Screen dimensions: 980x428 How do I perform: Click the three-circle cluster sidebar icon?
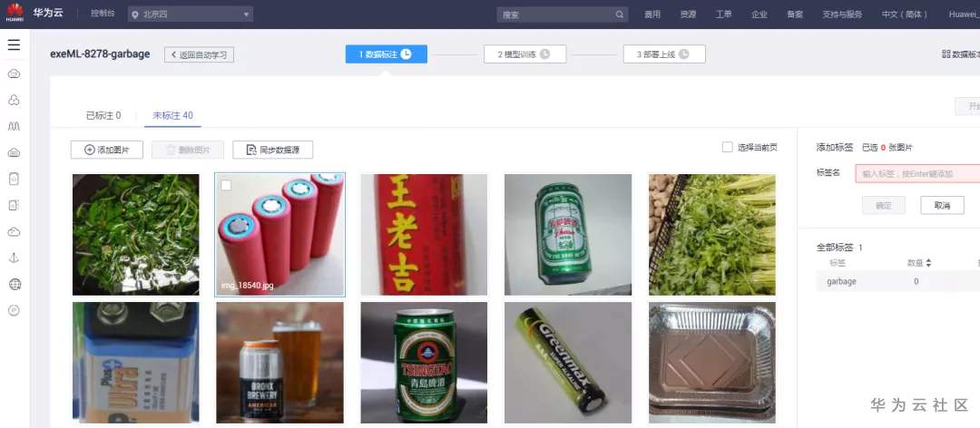pyautogui.click(x=14, y=100)
